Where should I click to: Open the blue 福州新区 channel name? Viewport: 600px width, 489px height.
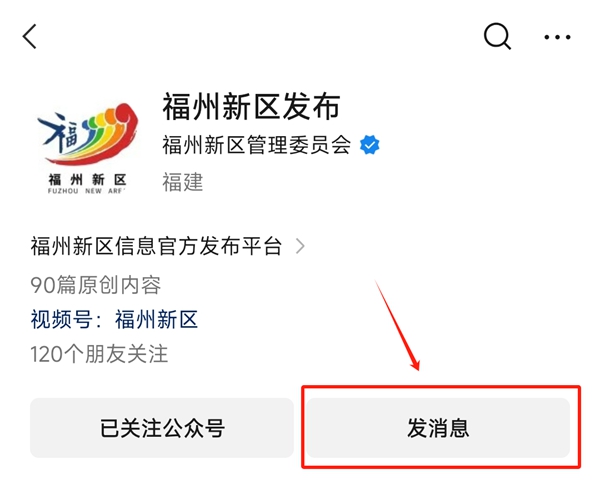156,319
